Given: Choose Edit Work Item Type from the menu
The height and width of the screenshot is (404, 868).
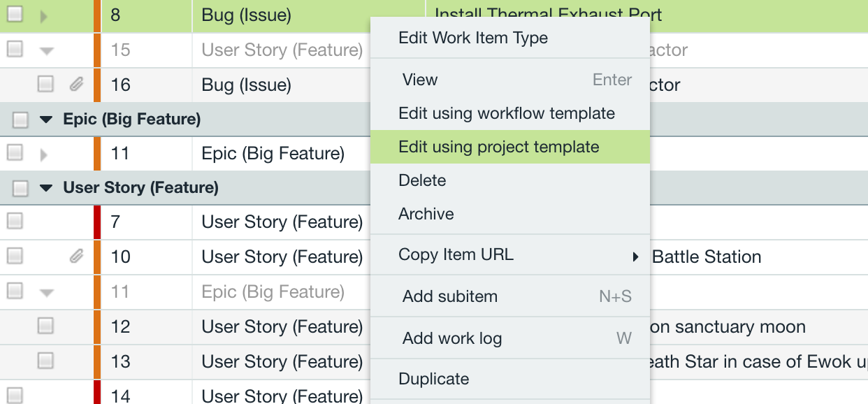Looking at the screenshot, I should point(472,38).
